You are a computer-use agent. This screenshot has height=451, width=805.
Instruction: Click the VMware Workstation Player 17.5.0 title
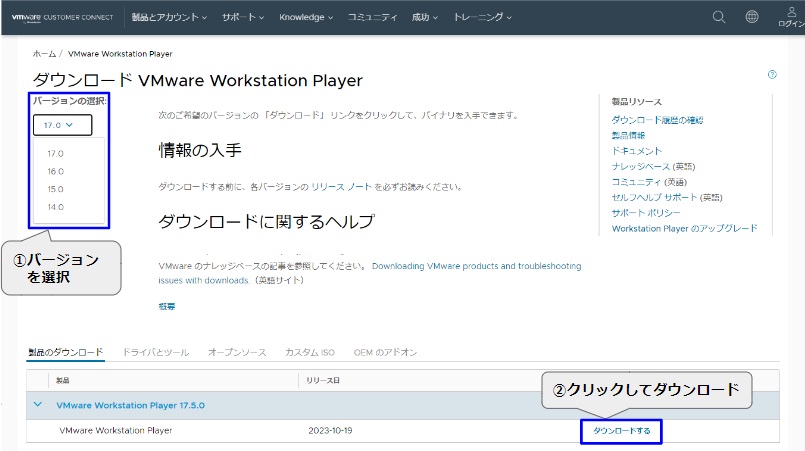[x=130, y=405]
